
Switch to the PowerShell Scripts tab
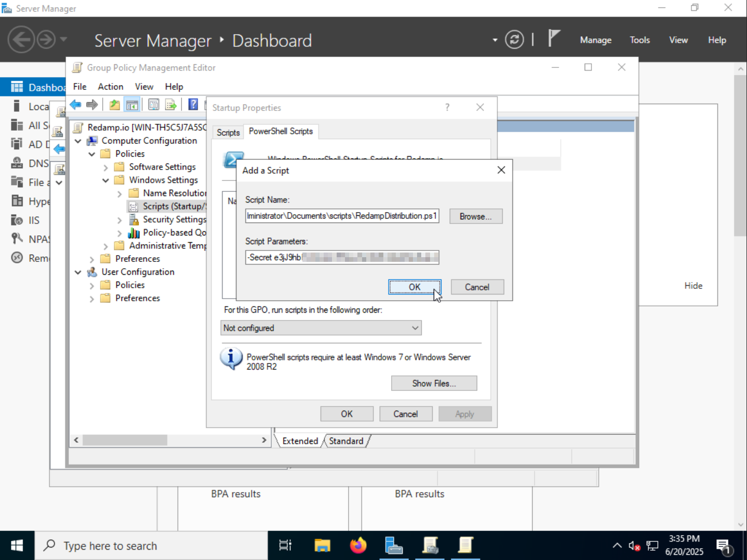point(281,131)
